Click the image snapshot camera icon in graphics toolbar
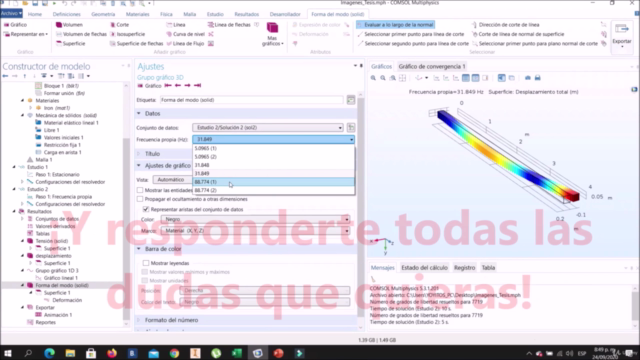640x360 pixels. point(528,78)
